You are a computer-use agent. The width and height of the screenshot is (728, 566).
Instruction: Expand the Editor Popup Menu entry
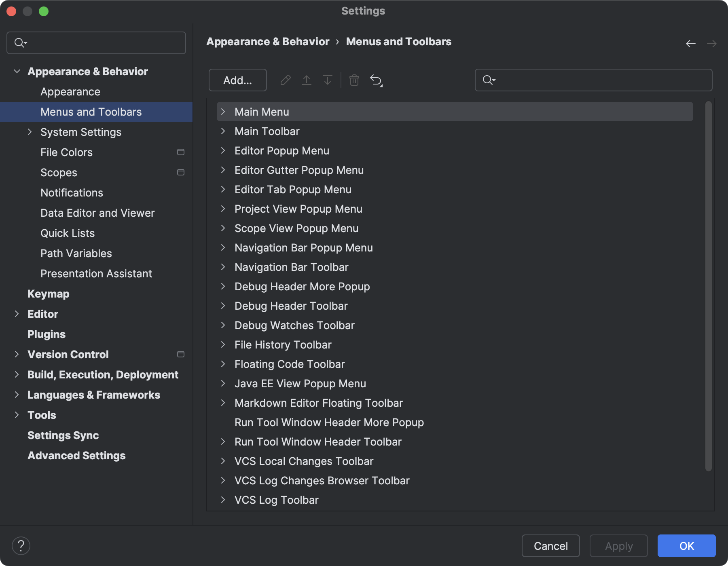[x=224, y=150]
